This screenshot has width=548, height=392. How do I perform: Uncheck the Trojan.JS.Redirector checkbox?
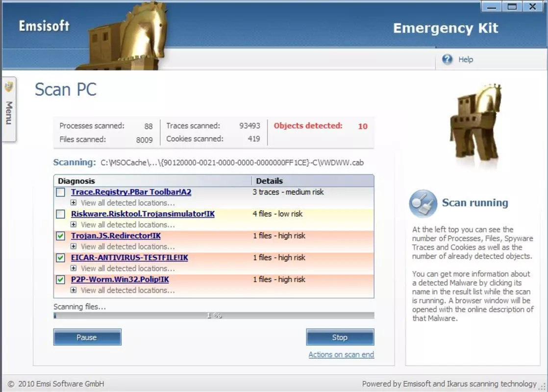tap(60, 236)
